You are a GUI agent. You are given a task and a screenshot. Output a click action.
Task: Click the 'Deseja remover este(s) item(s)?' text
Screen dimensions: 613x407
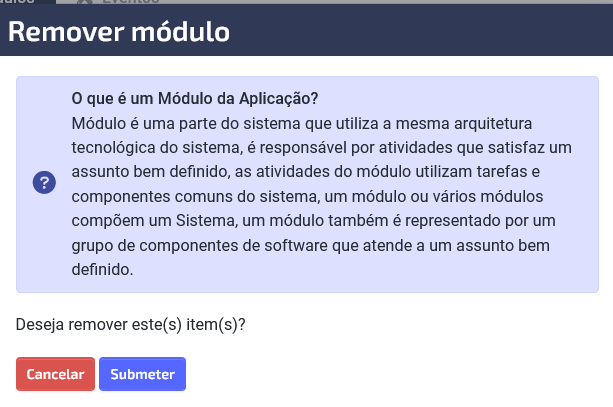tap(131, 325)
